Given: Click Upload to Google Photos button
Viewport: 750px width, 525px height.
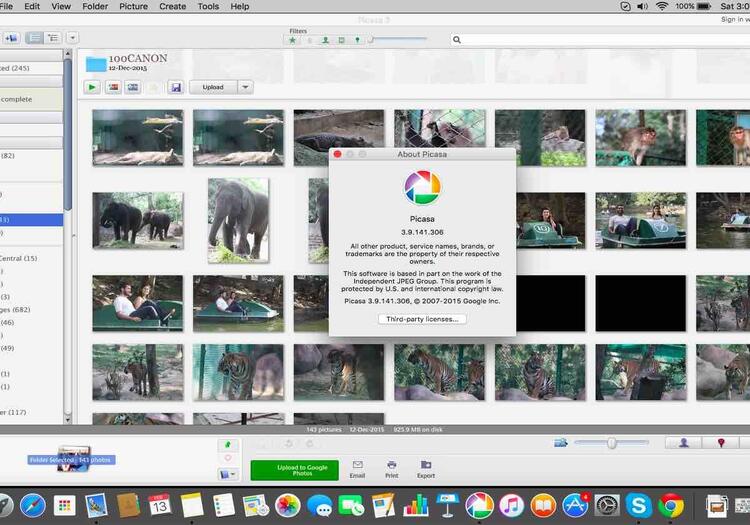Looking at the screenshot, I should [x=294, y=470].
